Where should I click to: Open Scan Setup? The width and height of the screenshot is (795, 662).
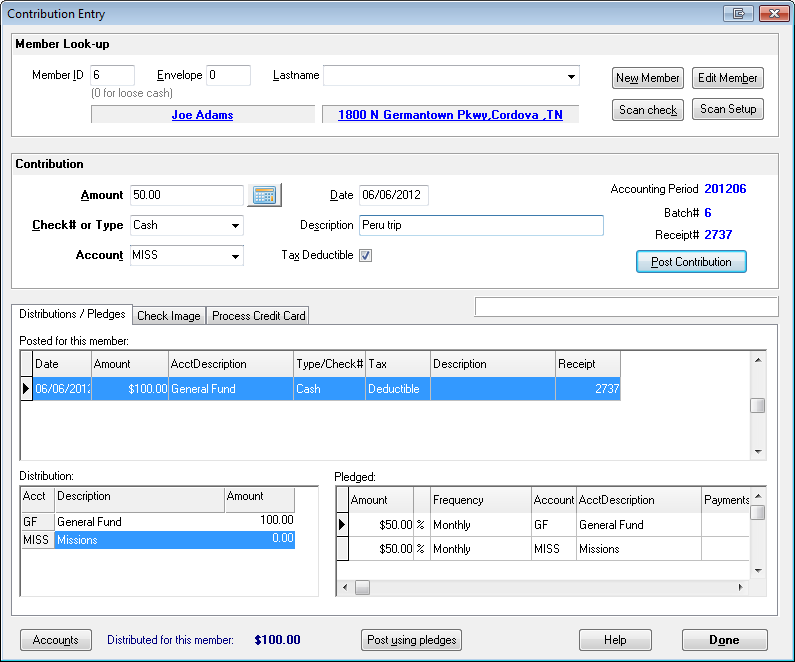coord(728,109)
